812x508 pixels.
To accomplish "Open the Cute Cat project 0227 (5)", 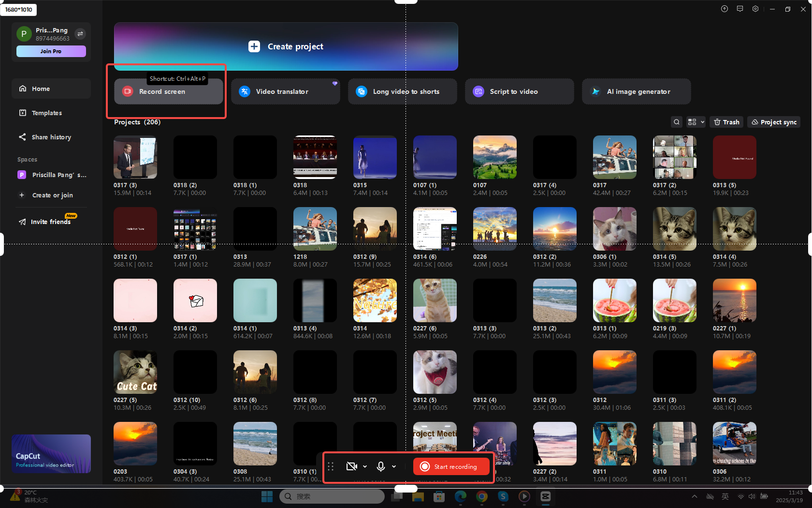I will [135, 372].
